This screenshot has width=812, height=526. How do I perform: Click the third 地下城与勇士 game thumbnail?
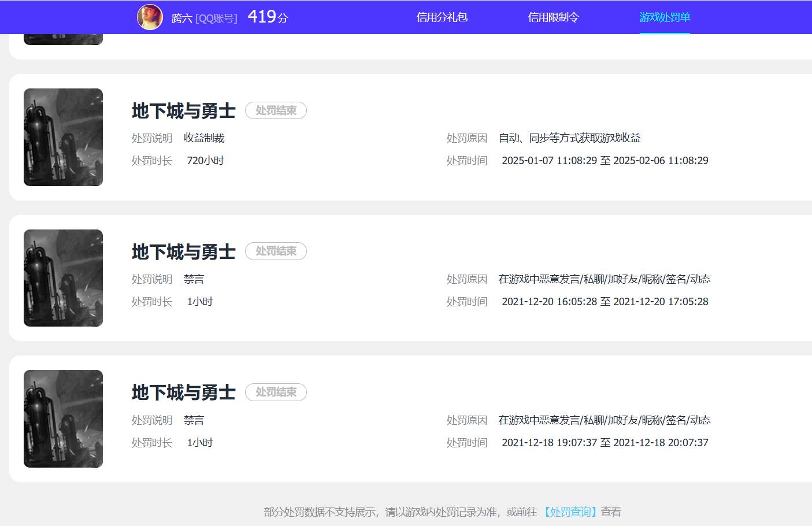tap(63, 418)
